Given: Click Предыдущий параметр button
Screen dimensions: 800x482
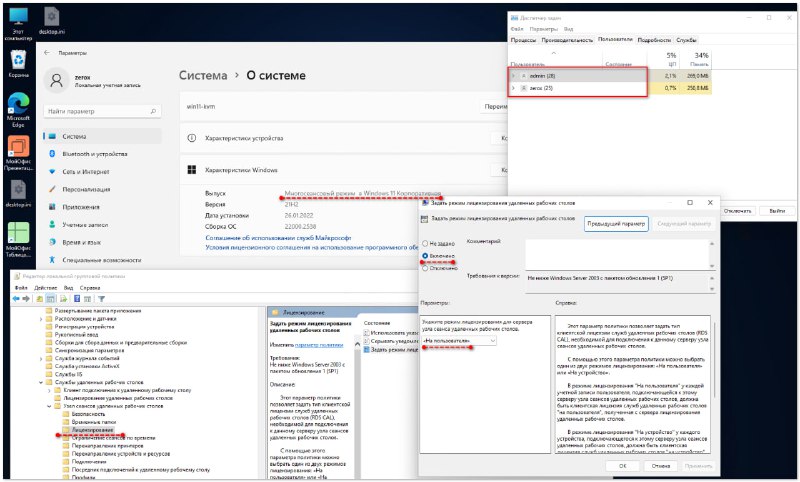Looking at the screenshot, I should [x=616, y=223].
